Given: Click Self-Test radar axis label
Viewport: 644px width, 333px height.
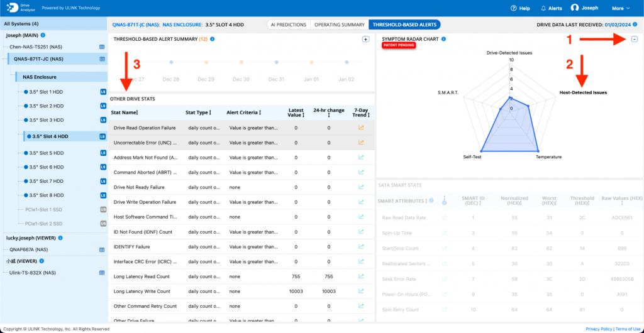Looking at the screenshot, I should click(x=472, y=157).
